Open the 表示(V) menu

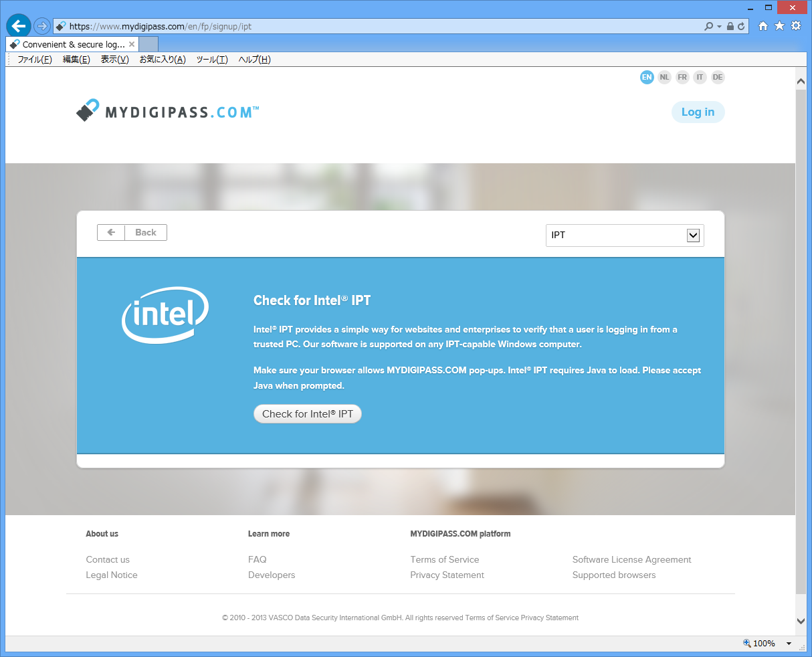[114, 60]
